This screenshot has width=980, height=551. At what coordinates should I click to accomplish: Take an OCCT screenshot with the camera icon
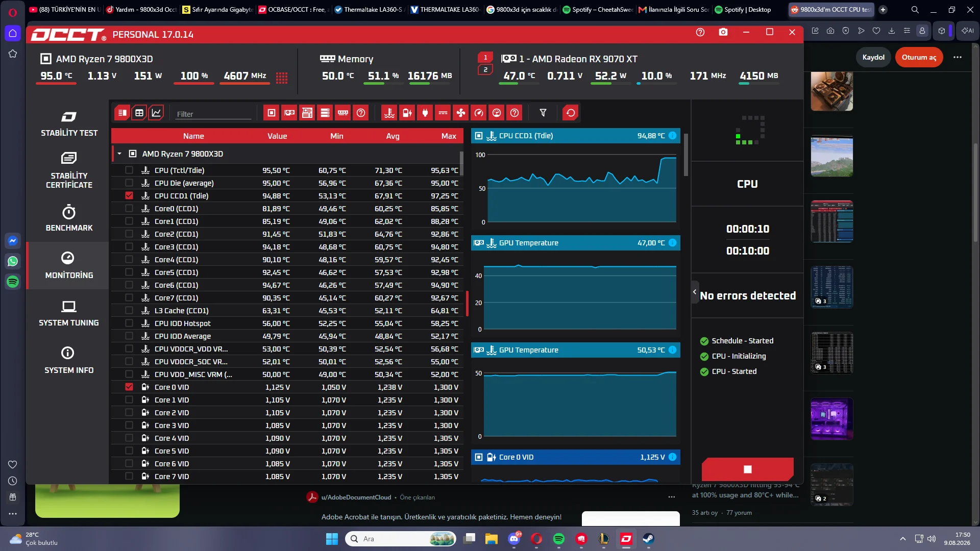click(723, 32)
